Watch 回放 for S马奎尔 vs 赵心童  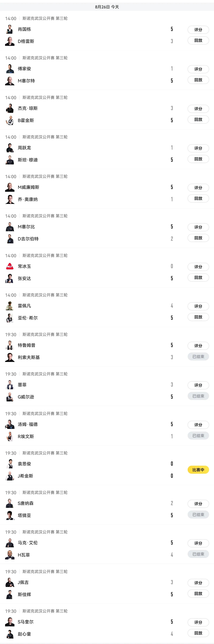198,633
